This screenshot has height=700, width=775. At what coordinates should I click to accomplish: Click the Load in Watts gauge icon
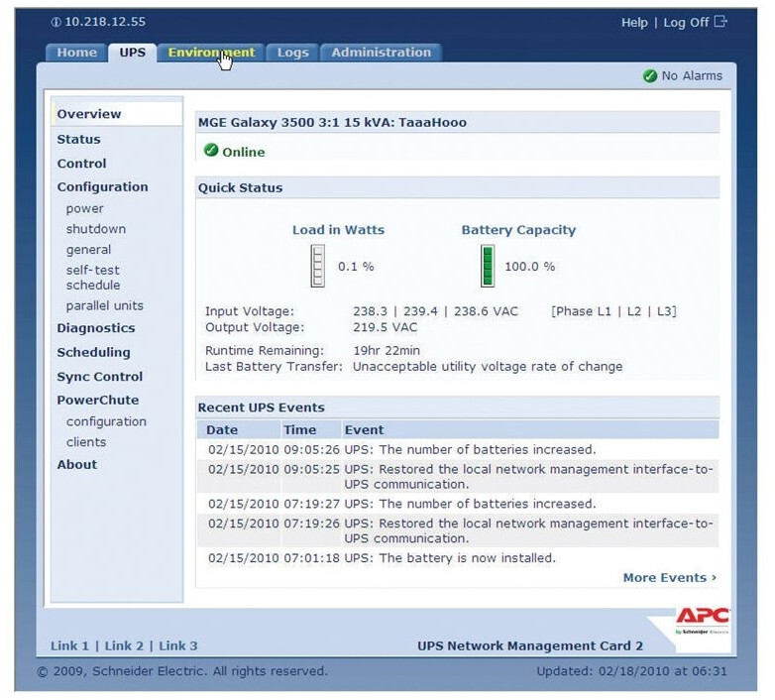pyautogui.click(x=318, y=267)
